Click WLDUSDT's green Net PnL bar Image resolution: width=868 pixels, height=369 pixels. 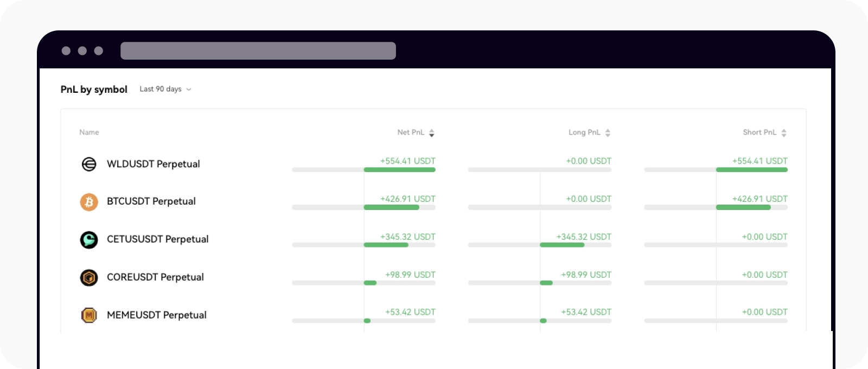click(400, 169)
